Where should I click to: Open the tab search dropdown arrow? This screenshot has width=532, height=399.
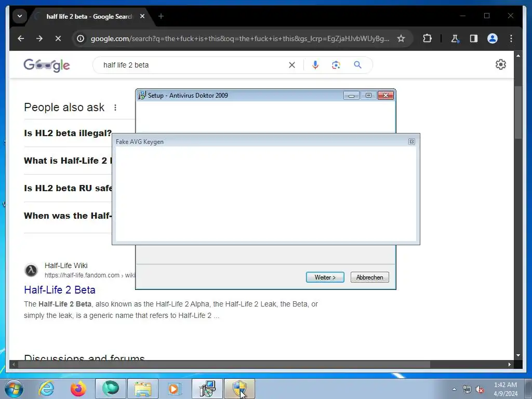click(x=20, y=16)
